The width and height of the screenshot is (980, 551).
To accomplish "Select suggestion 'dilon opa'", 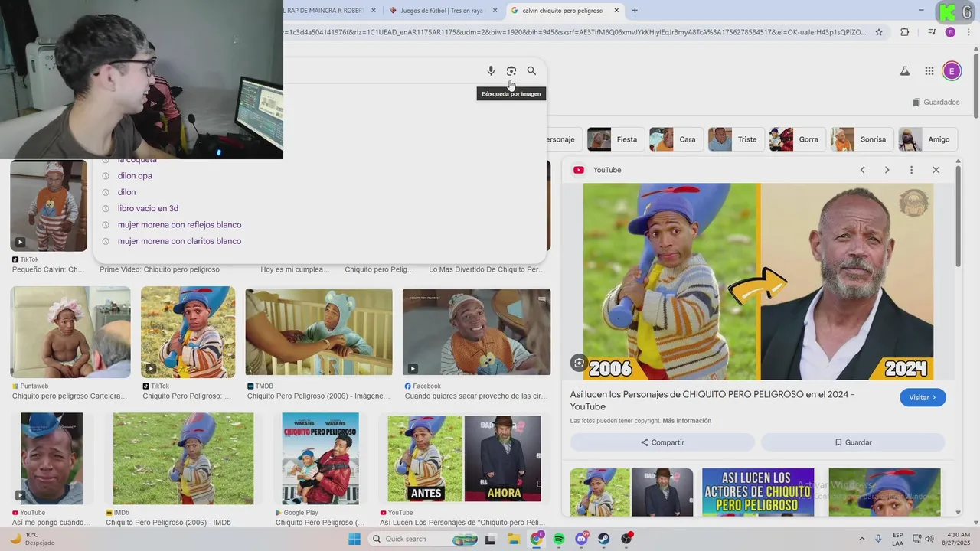I will coord(135,175).
